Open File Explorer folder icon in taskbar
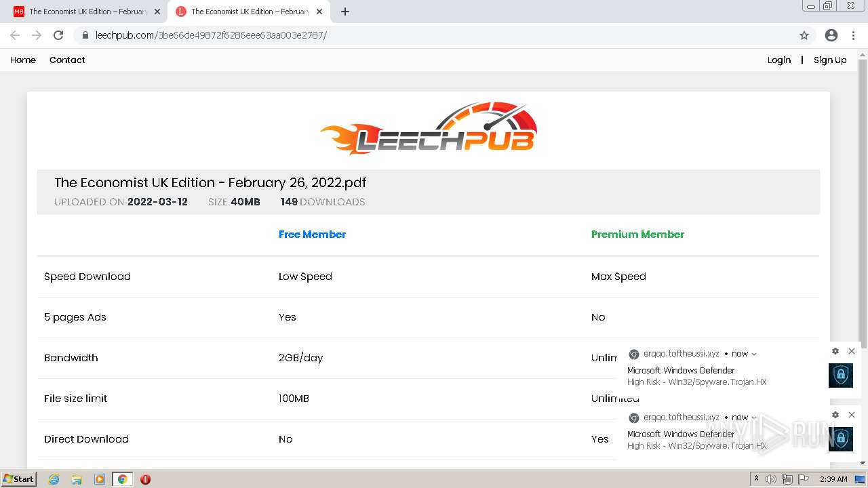 point(77,479)
